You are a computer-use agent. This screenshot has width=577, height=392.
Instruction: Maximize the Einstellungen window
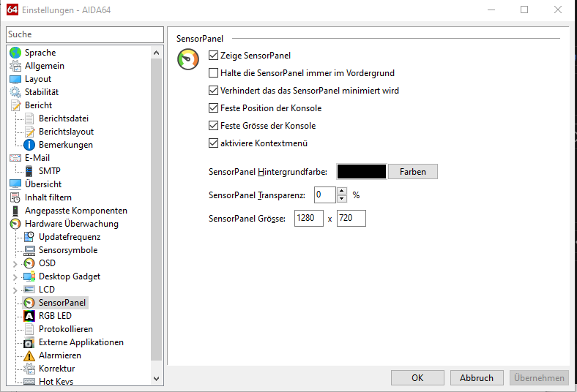coord(524,10)
